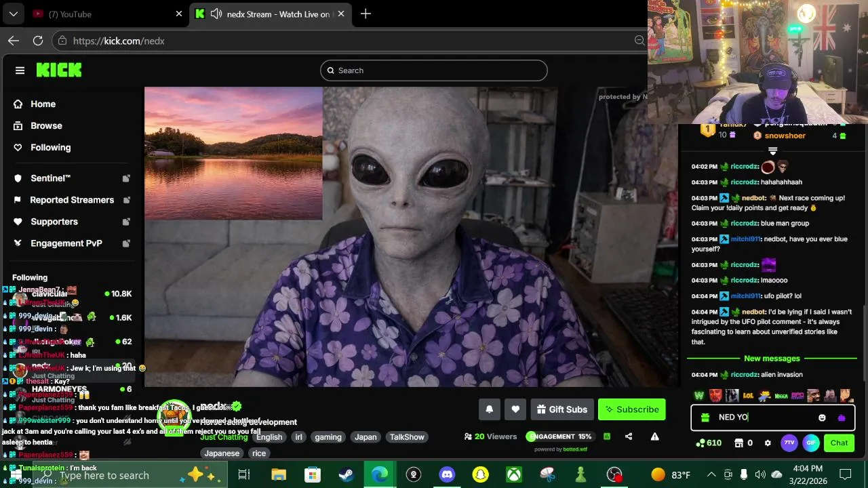
Task: Click the heart follow button under stream
Action: pos(515,409)
